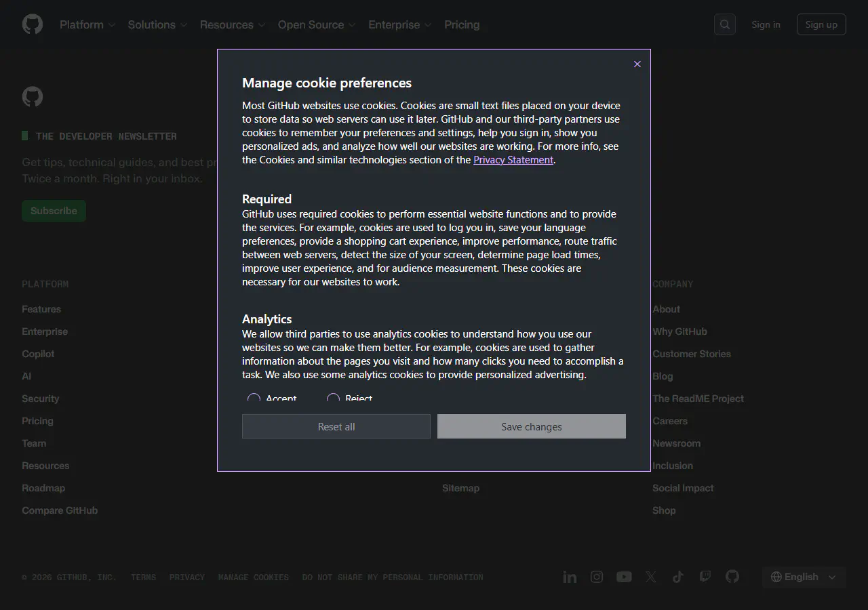Viewport: 868px width, 610px height.
Task: Open the Newsroom link
Action: (x=676, y=443)
